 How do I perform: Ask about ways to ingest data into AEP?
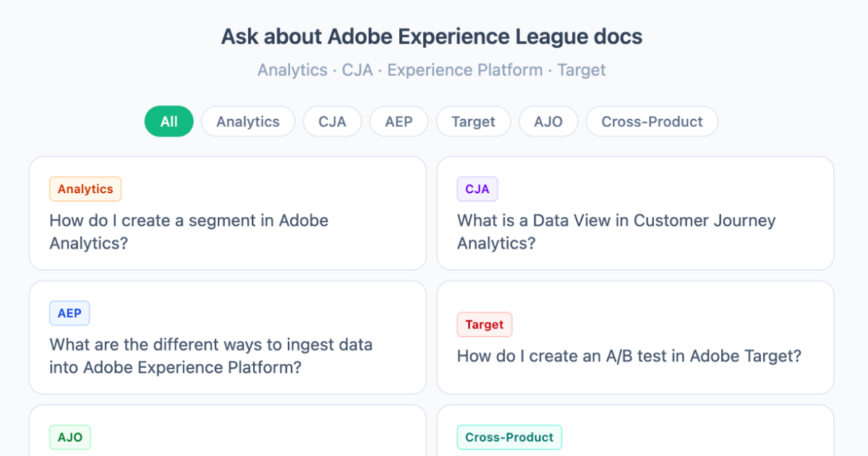(228, 337)
